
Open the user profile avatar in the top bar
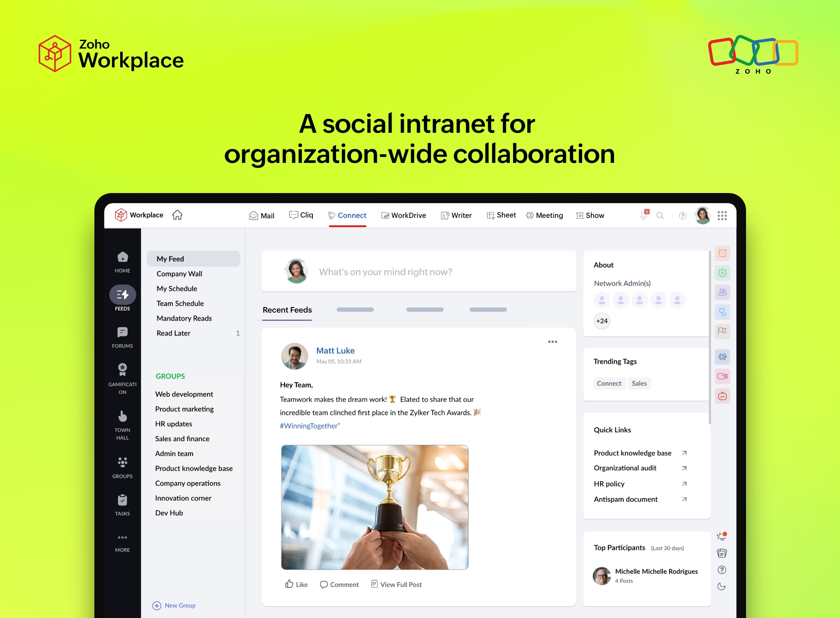[703, 215]
